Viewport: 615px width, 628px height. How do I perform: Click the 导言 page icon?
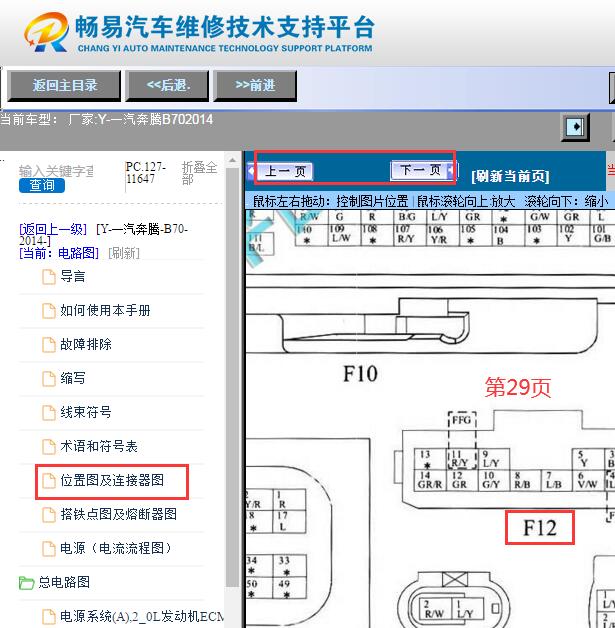pos(49,277)
